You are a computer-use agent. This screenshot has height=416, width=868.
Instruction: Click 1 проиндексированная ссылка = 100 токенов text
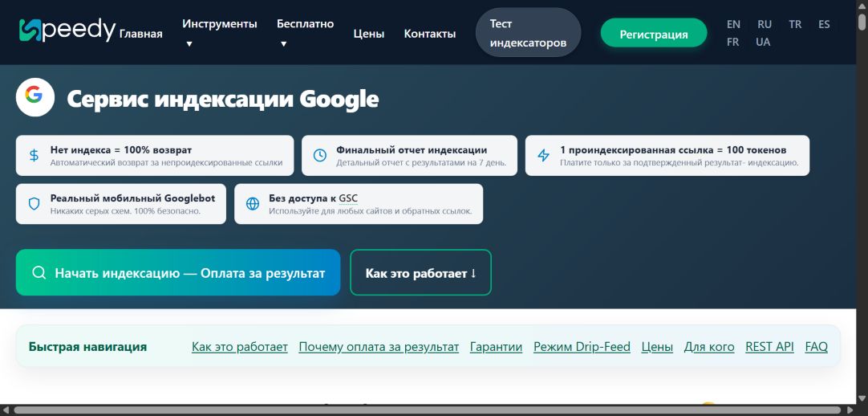point(673,150)
